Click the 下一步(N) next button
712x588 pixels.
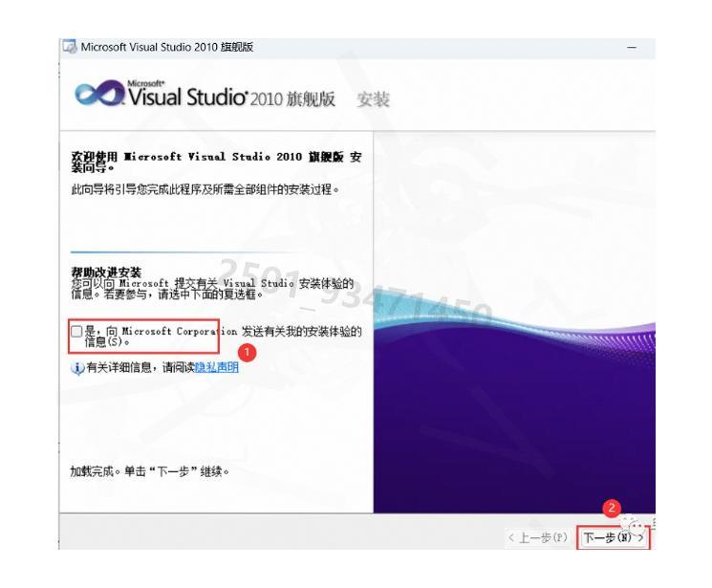click(x=613, y=538)
